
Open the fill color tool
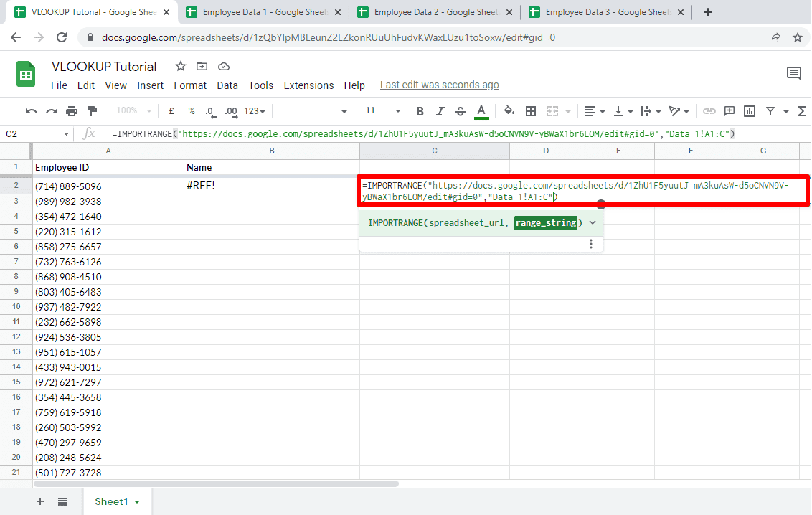coord(509,111)
